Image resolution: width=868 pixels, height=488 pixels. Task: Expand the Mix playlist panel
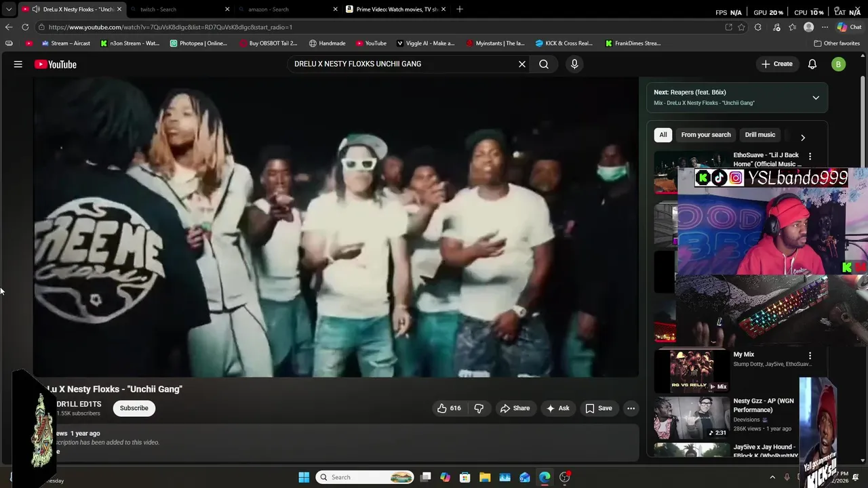816,98
